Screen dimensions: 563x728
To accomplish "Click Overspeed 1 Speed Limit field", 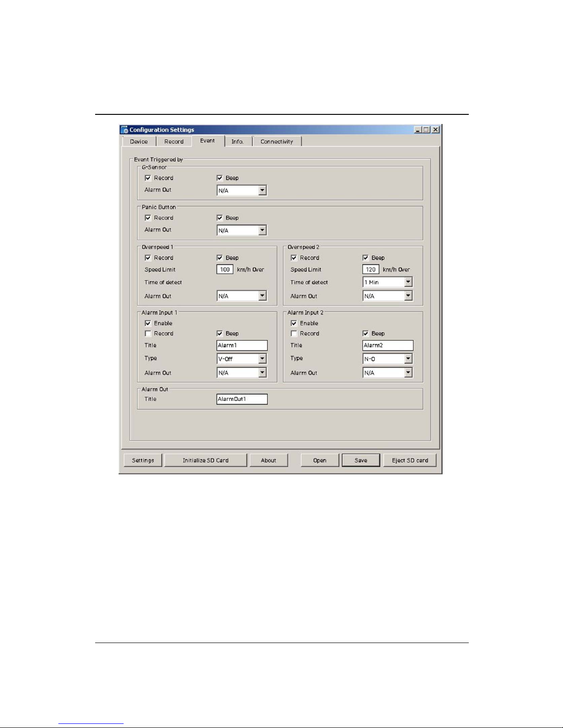I will pyautogui.click(x=225, y=270).
